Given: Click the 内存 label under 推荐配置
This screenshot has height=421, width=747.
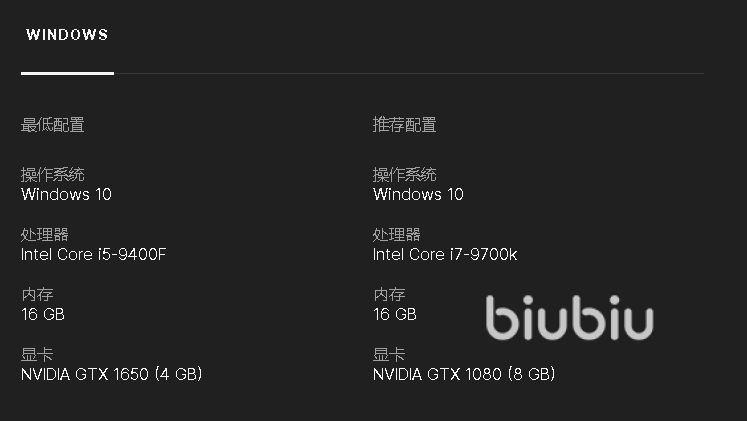Looking at the screenshot, I should click(388, 295).
